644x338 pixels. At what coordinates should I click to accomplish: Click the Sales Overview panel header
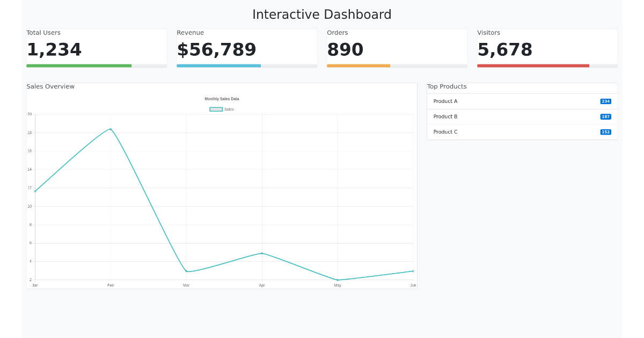[x=50, y=86]
